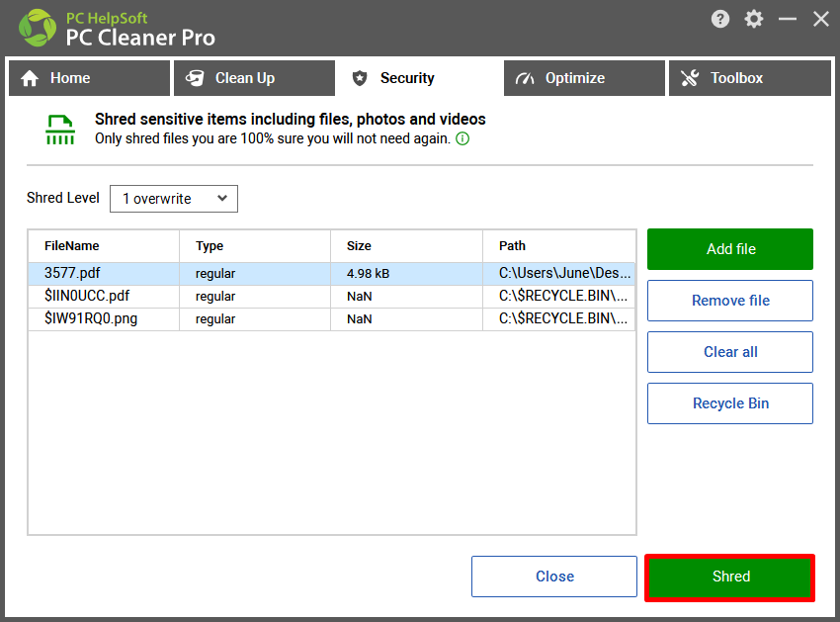Expand the Shred Level dropdown
Image resolution: width=840 pixels, height=622 pixels.
point(174,199)
